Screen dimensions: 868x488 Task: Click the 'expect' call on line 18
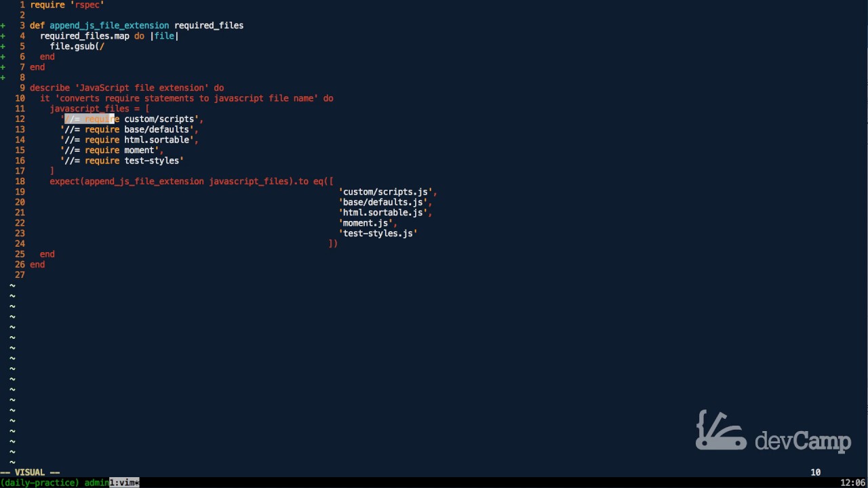tap(64, 182)
